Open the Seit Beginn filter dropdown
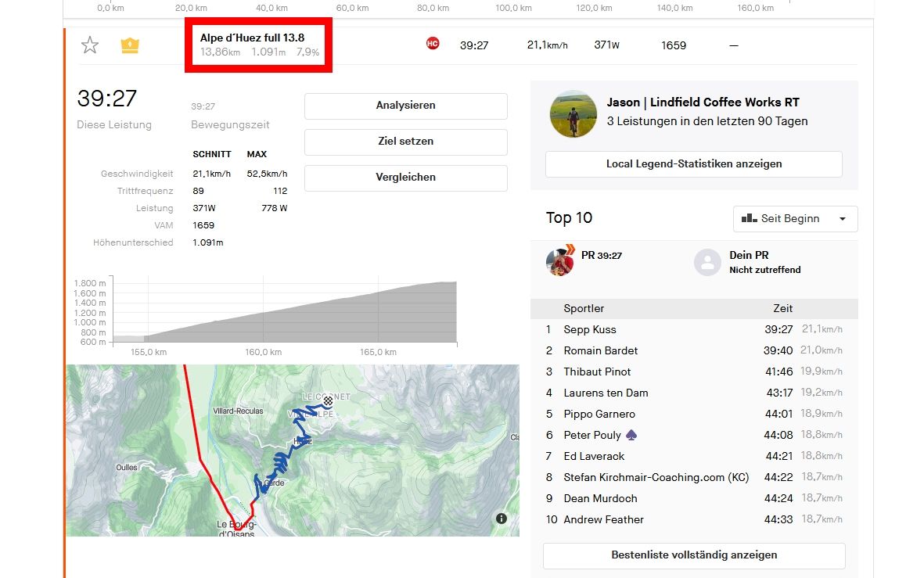Image resolution: width=924 pixels, height=578 pixels. pos(795,219)
